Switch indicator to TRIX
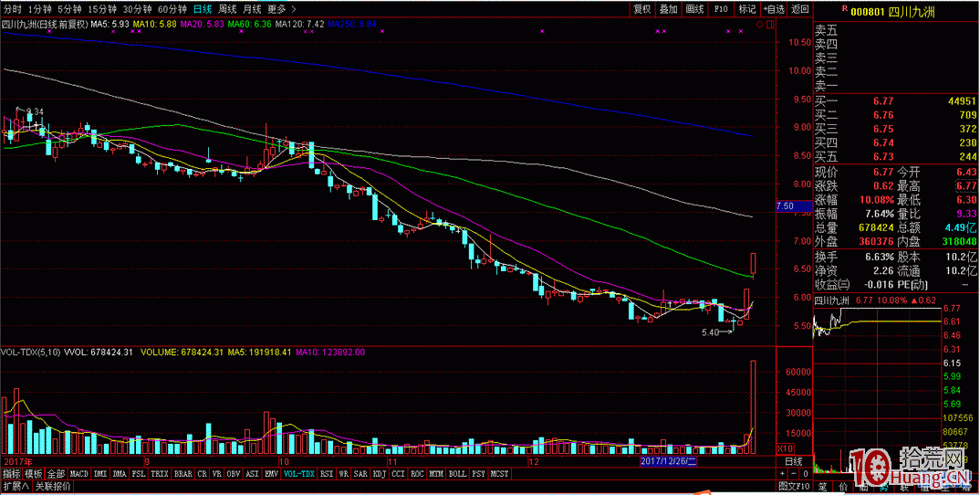The image size is (980, 495). point(160,474)
